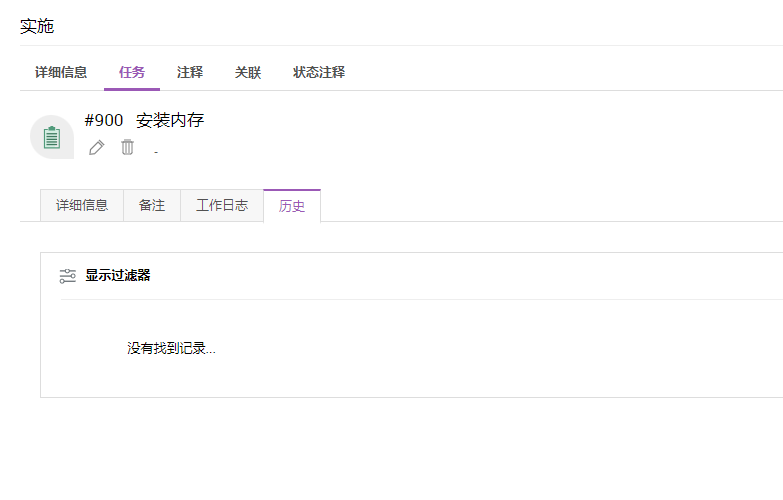Image resolution: width=783 pixels, height=500 pixels.
Task: Open the task's 详细信息 sub-tab
Action: [82, 206]
